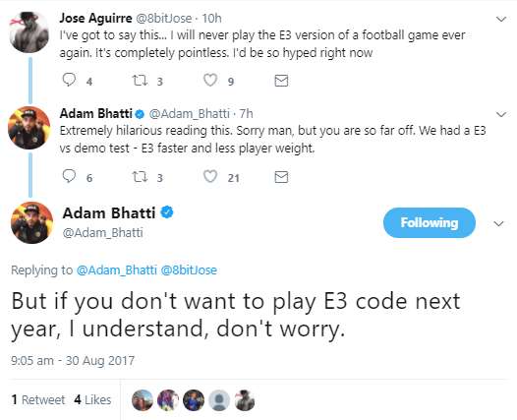Image resolution: width=517 pixels, height=420 pixels.
Task: Like Jose Aguirre's E3 football tweet
Action: pyautogui.click(x=210, y=81)
